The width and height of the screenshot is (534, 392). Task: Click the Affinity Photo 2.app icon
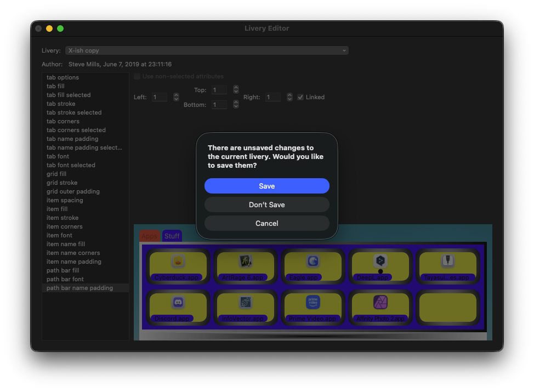[380, 302]
